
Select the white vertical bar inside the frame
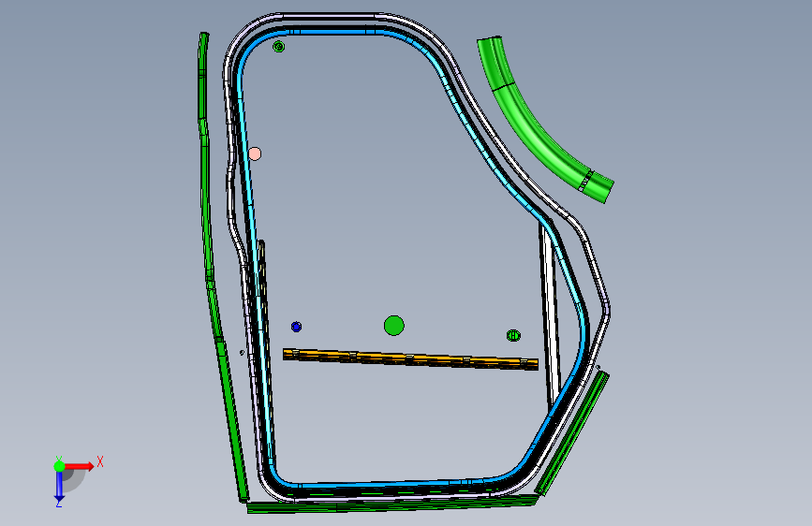coord(550,315)
